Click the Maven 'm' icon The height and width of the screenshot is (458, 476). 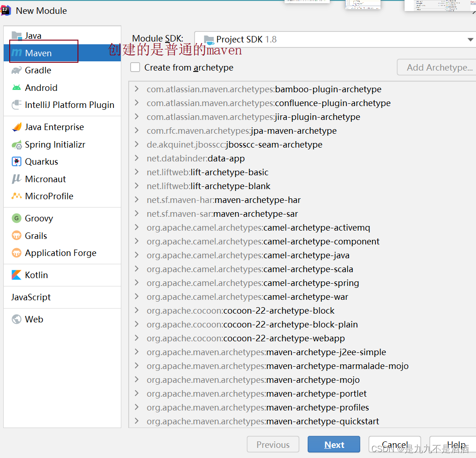tap(17, 53)
